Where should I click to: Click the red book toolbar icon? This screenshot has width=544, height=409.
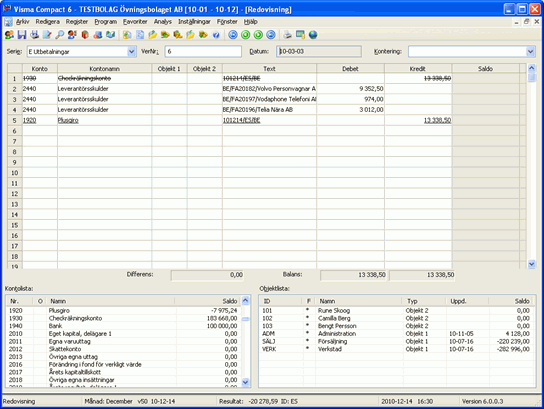click(85, 35)
